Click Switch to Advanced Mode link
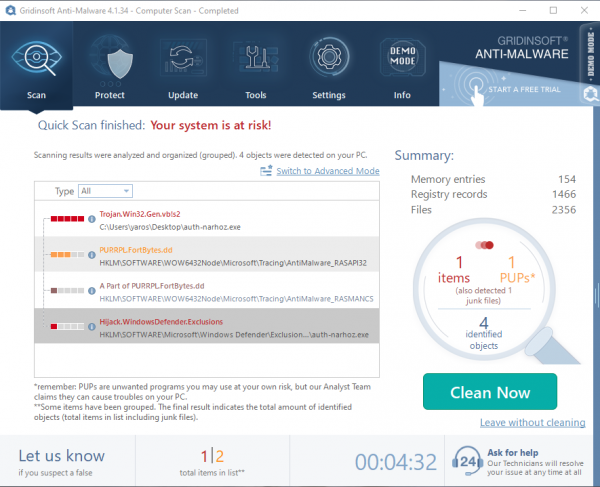The image size is (600, 487). click(328, 171)
